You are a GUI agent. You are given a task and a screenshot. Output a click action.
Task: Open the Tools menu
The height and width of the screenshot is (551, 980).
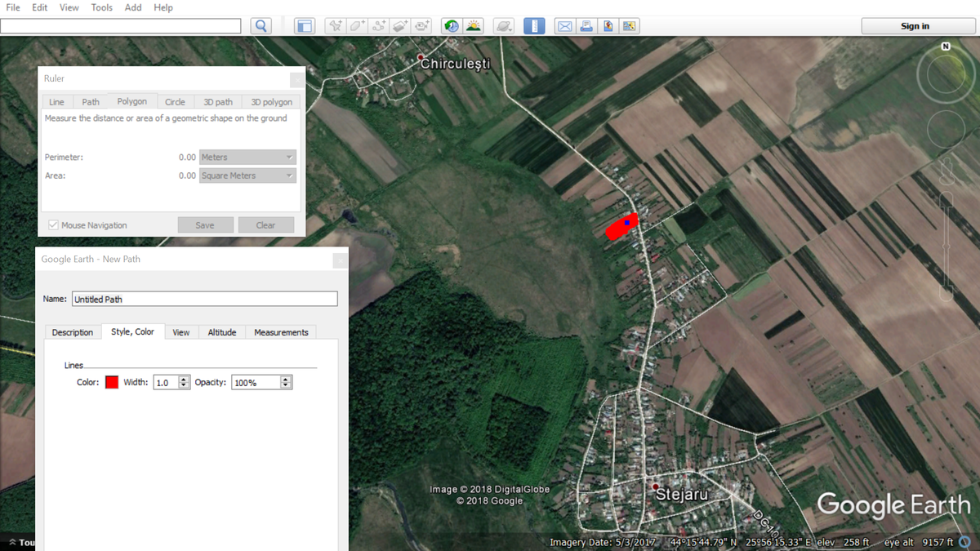point(102,7)
